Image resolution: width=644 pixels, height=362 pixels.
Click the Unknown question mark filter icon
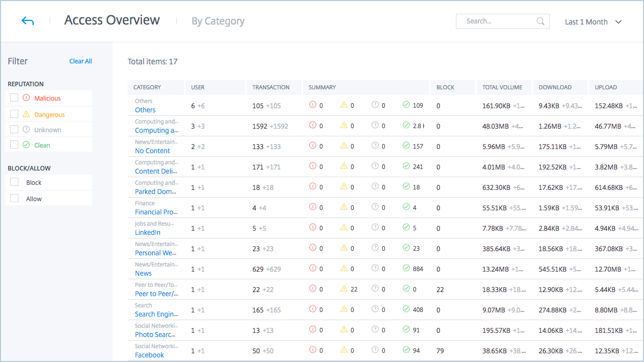coord(27,130)
